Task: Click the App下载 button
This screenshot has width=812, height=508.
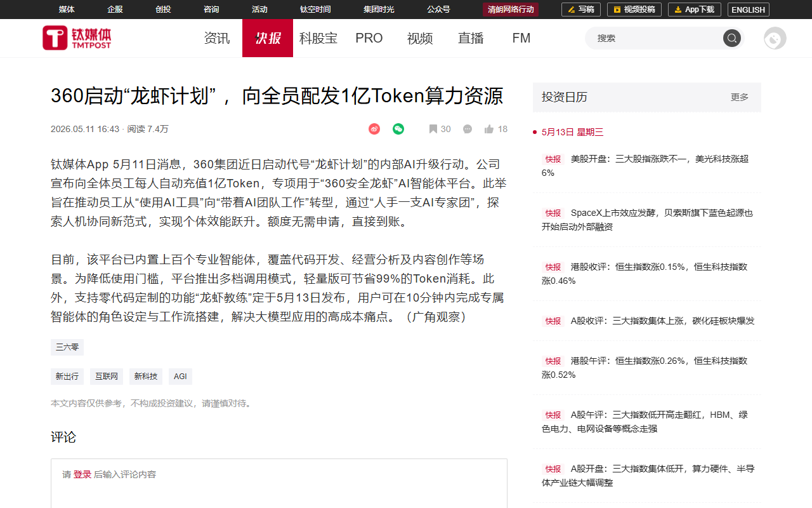Action: (695, 10)
